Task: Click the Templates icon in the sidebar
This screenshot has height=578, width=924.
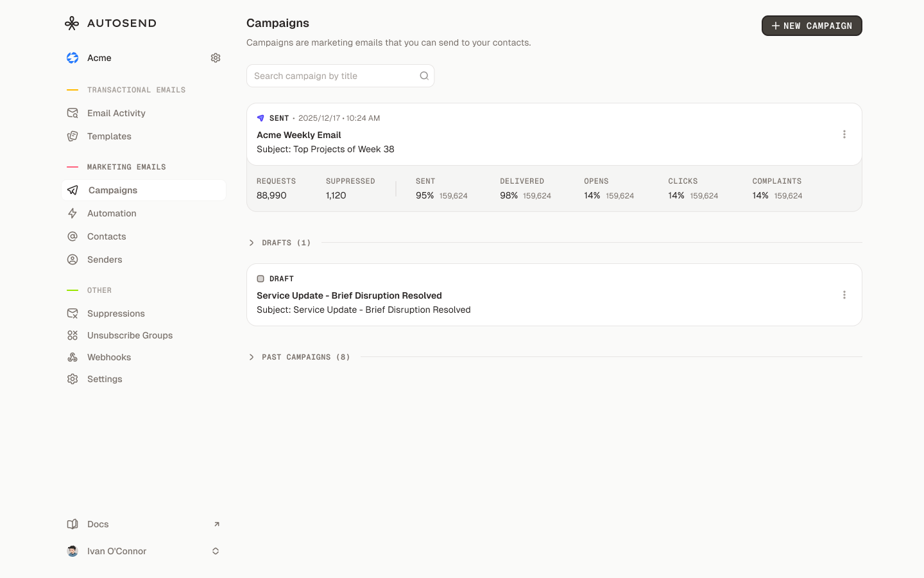Action: [72, 136]
